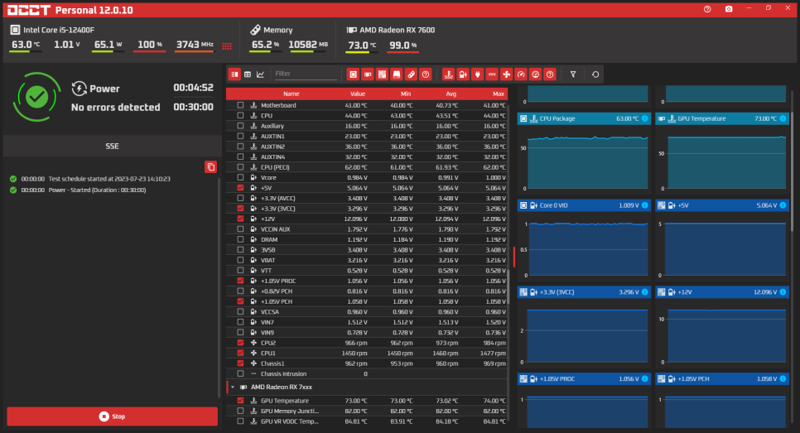Screen dimensions: 800x433
Task: Toggle the fan sensors filter icon
Action: tap(506, 74)
